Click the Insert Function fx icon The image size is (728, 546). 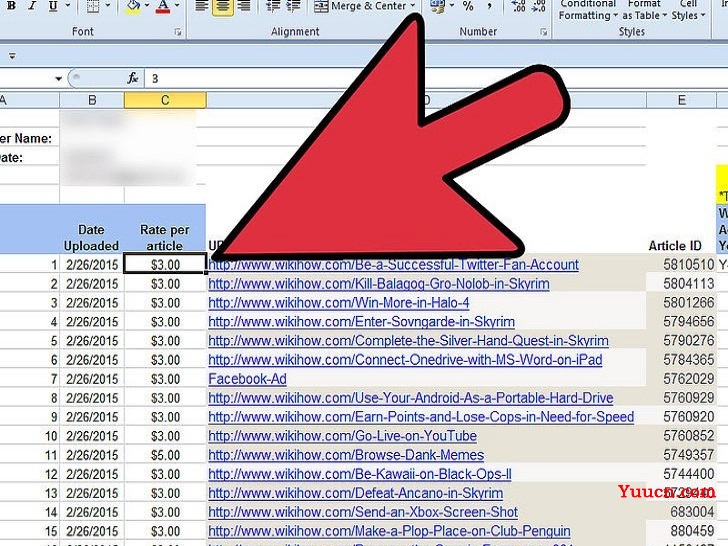coord(133,78)
